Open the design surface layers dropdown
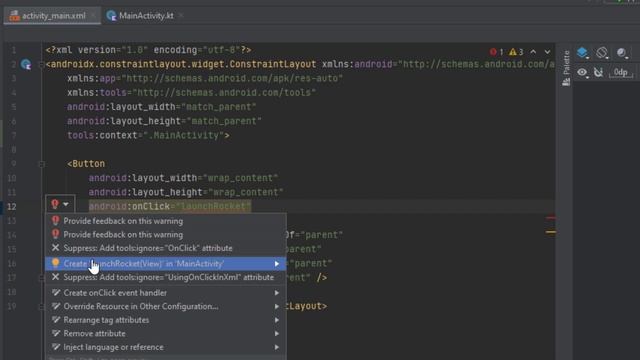 pyautogui.click(x=583, y=53)
